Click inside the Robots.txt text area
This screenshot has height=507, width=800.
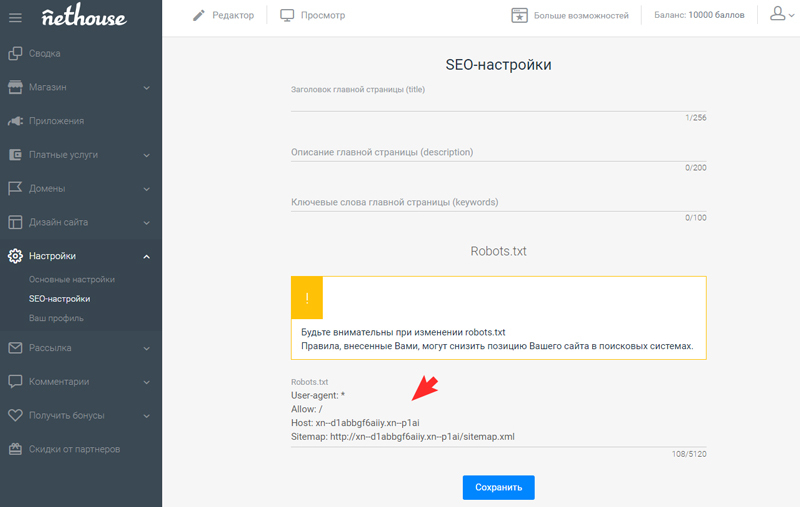point(498,416)
